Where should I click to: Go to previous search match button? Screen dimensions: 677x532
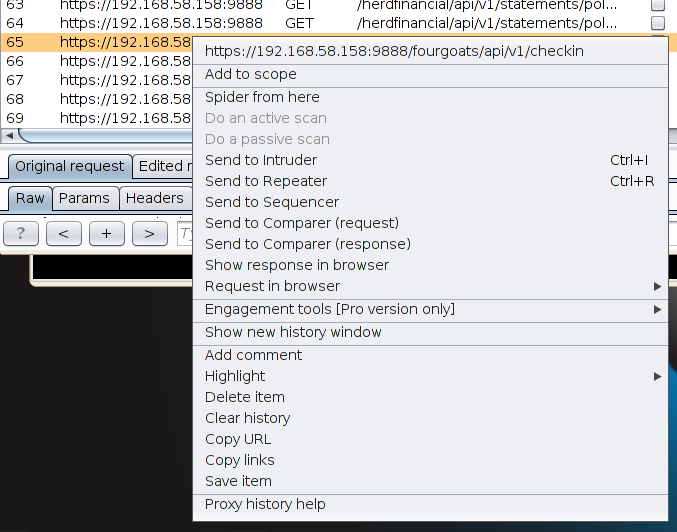(63, 234)
